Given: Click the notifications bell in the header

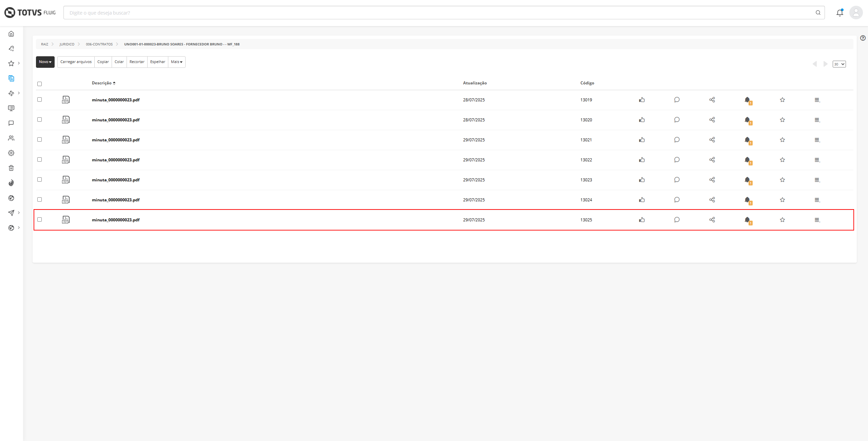Looking at the screenshot, I should (839, 13).
